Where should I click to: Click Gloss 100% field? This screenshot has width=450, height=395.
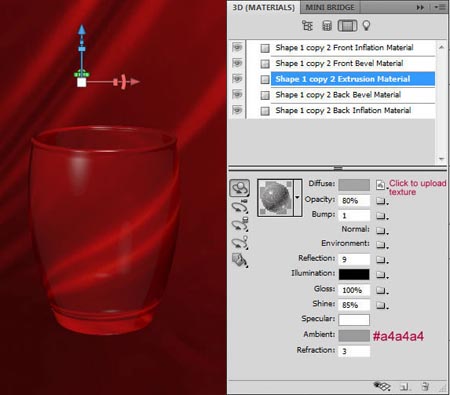[354, 290]
